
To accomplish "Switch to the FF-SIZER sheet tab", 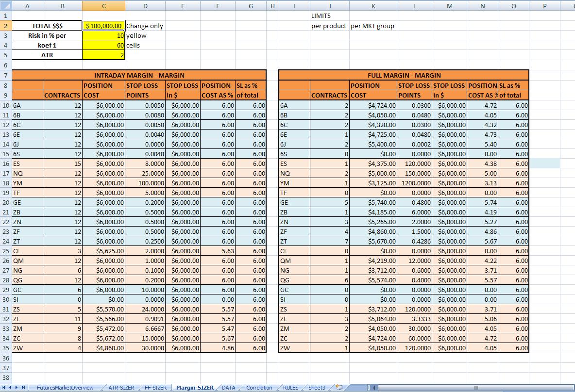I will click(155, 388).
